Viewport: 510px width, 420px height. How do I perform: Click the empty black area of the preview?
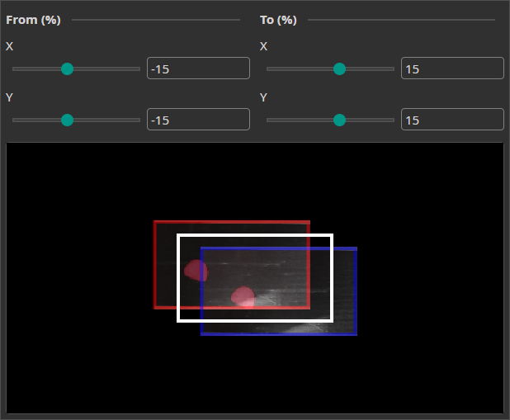tap(83, 363)
